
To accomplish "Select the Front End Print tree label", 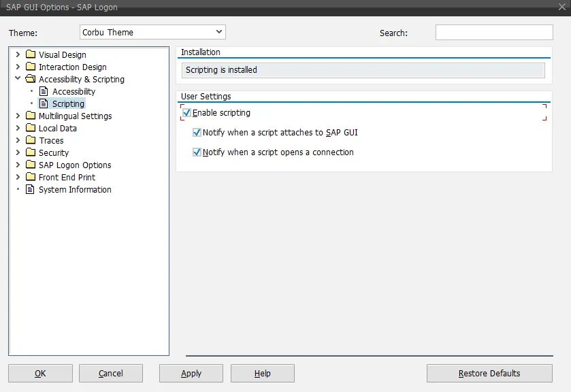I will click(x=67, y=178).
